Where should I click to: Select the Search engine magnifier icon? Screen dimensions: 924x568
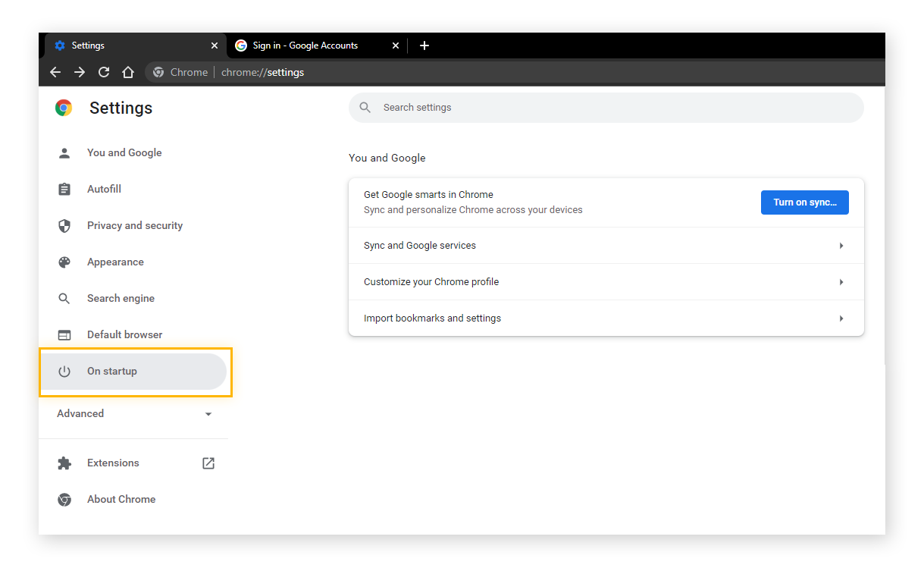click(64, 298)
